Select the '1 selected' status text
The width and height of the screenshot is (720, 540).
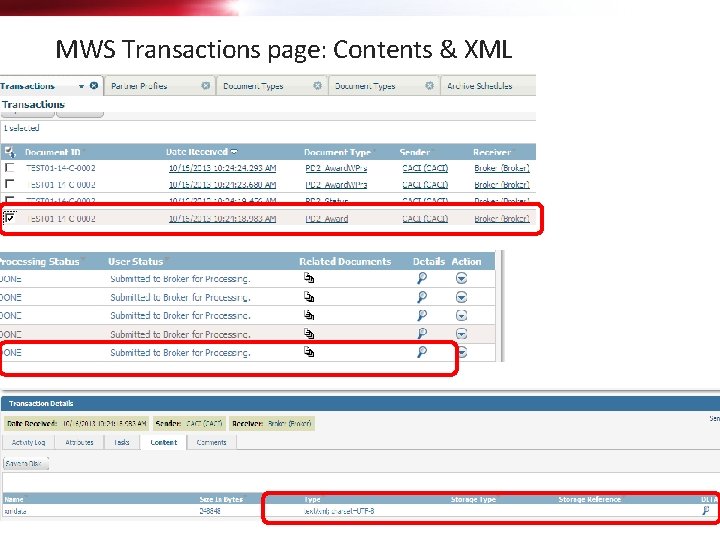pyautogui.click(x=22, y=128)
